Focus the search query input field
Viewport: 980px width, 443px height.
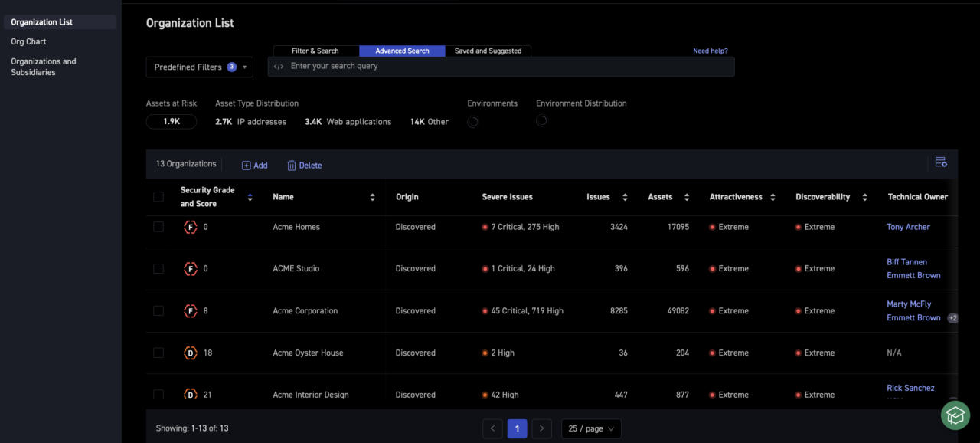click(x=505, y=67)
